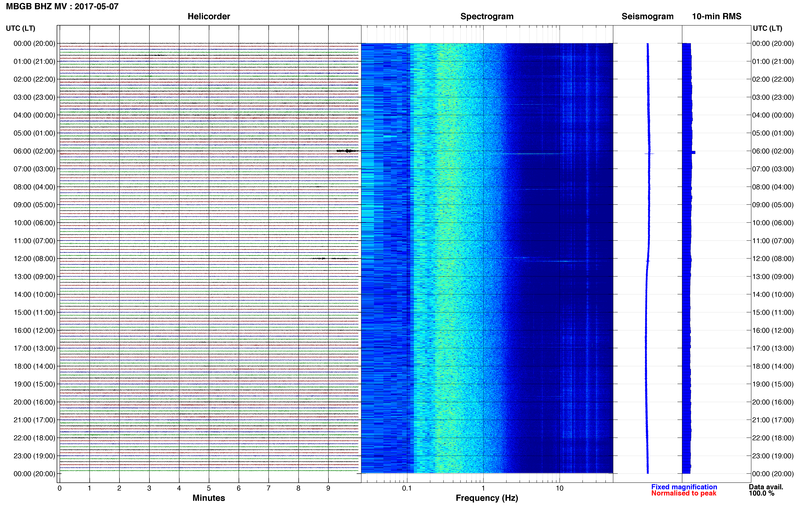This screenshot has height=508, width=812.
Task: Click the right 'UTC (LT)' axis label
Action: pos(767,28)
